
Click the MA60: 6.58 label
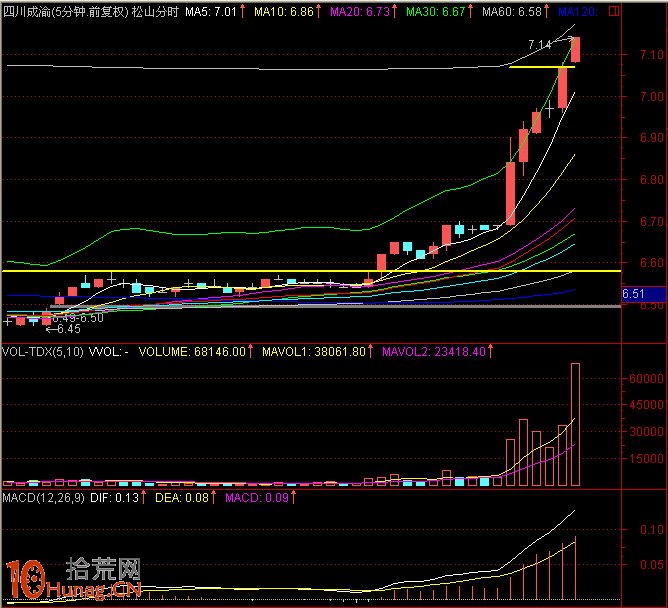[x=512, y=12]
